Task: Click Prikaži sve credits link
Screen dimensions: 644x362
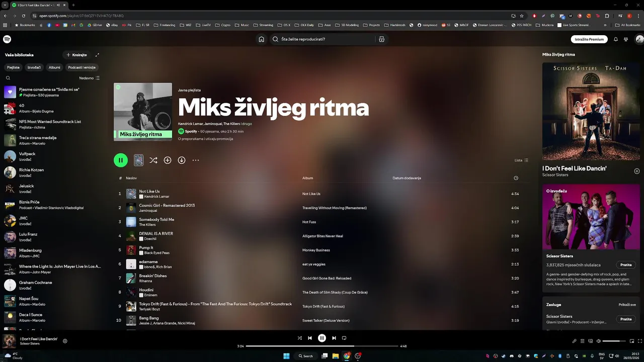Action: click(x=627, y=305)
